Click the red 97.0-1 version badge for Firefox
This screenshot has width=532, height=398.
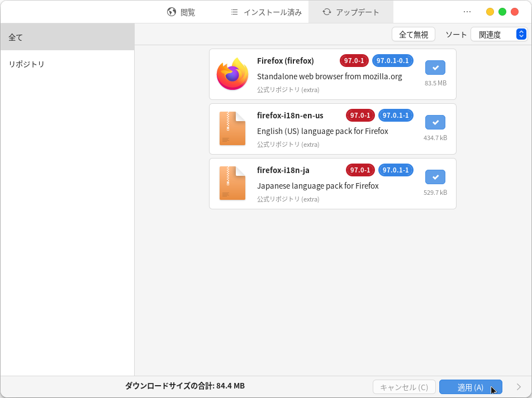point(354,61)
